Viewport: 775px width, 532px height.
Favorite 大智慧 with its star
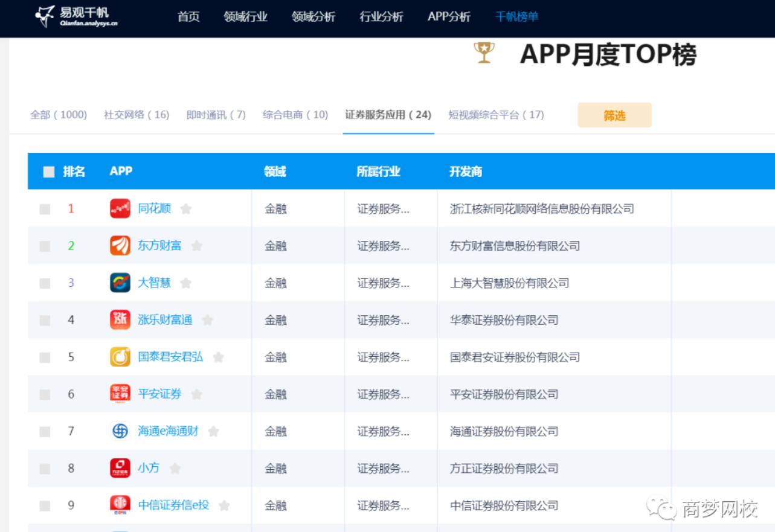186,283
